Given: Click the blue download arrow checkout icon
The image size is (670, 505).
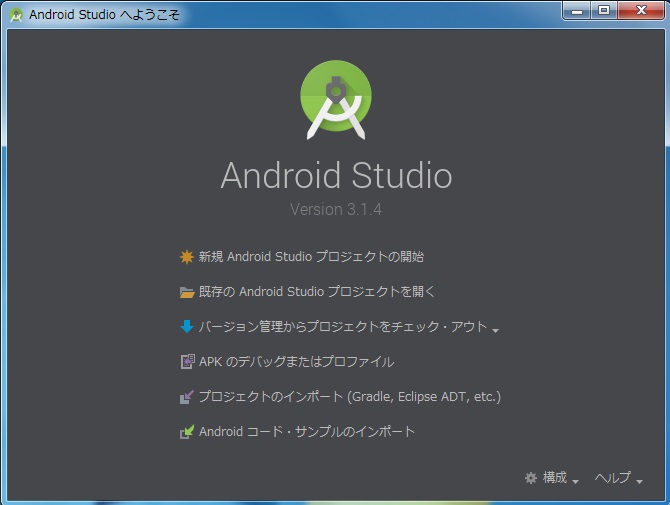Looking at the screenshot, I should coord(187,326).
